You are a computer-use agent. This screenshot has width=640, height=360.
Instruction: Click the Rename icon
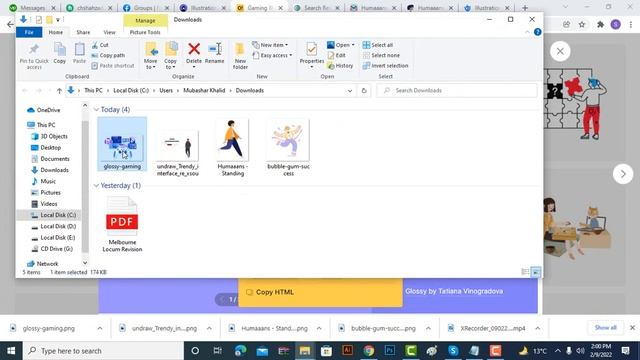(215, 49)
